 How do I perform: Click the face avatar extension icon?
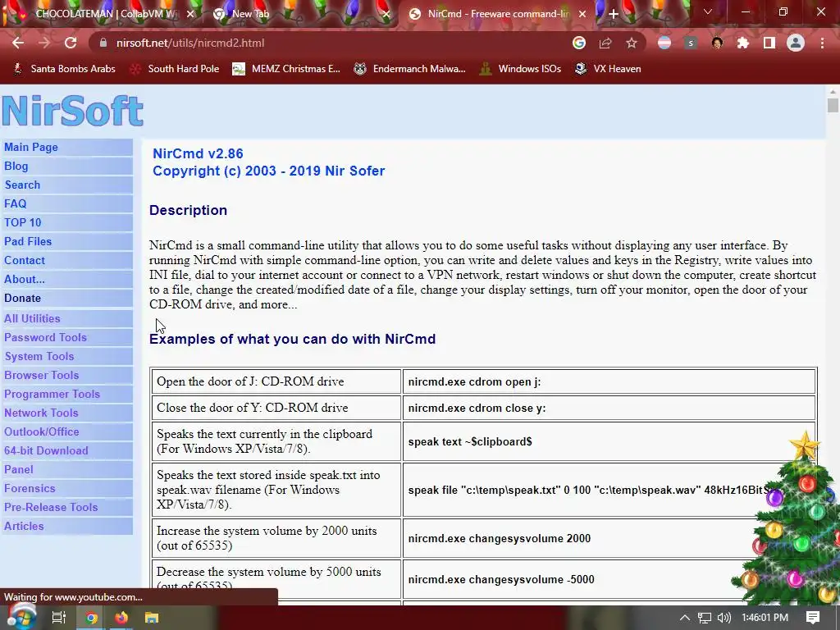[717, 43]
